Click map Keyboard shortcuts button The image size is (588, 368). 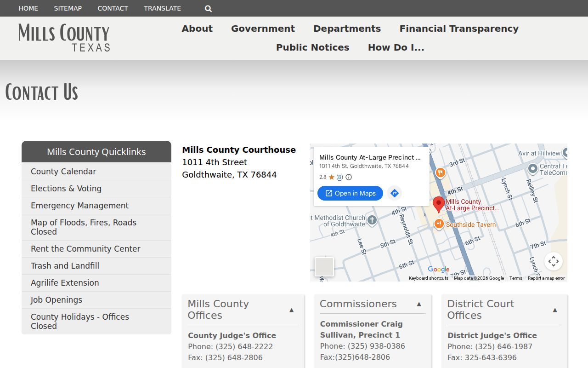(x=429, y=278)
